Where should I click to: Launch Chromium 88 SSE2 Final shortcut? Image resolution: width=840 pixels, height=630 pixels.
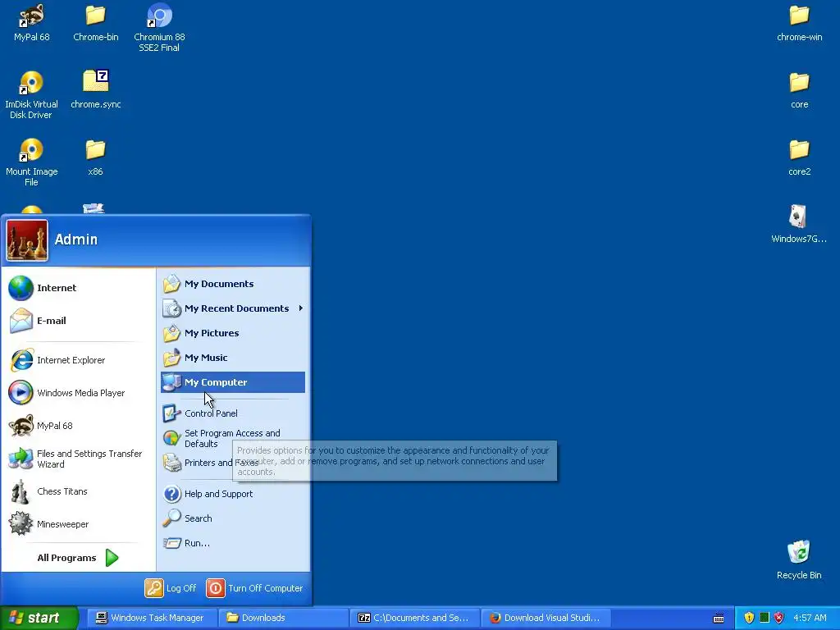pyautogui.click(x=159, y=27)
